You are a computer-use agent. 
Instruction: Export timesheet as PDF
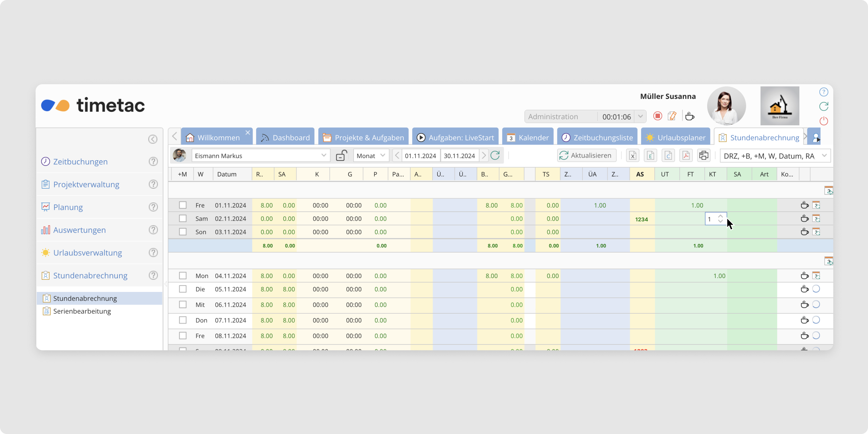(686, 156)
